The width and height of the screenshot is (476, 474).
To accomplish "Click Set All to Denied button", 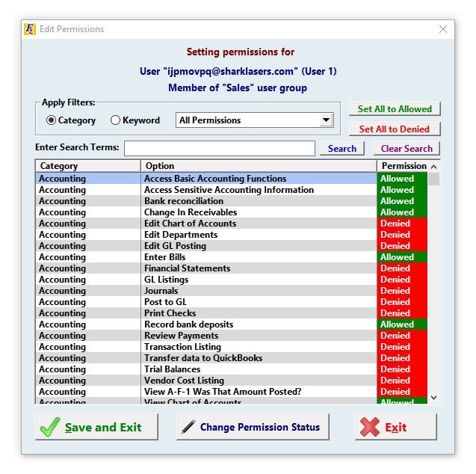I will click(x=395, y=129).
